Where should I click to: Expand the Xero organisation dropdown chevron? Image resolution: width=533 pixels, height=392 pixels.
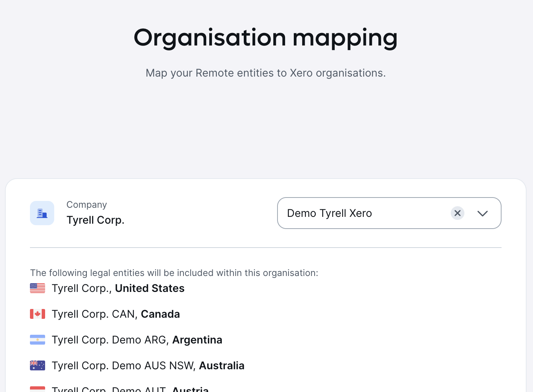click(x=483, y=213)
